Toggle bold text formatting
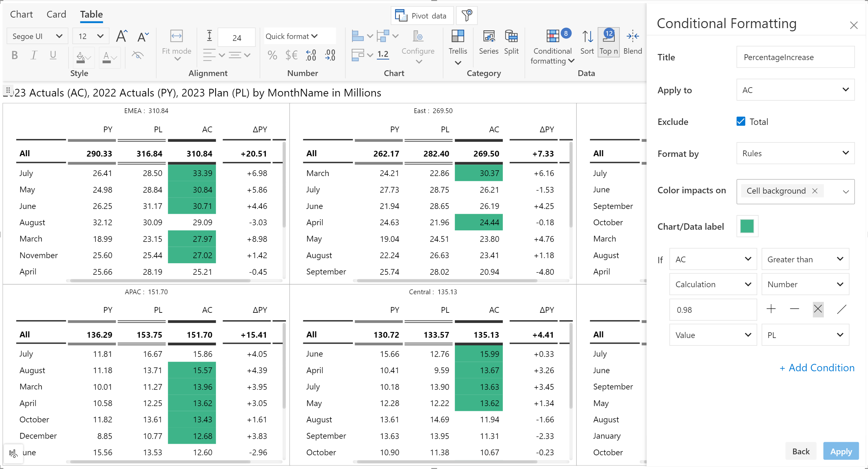868x469 pixels. click(14, 55)
